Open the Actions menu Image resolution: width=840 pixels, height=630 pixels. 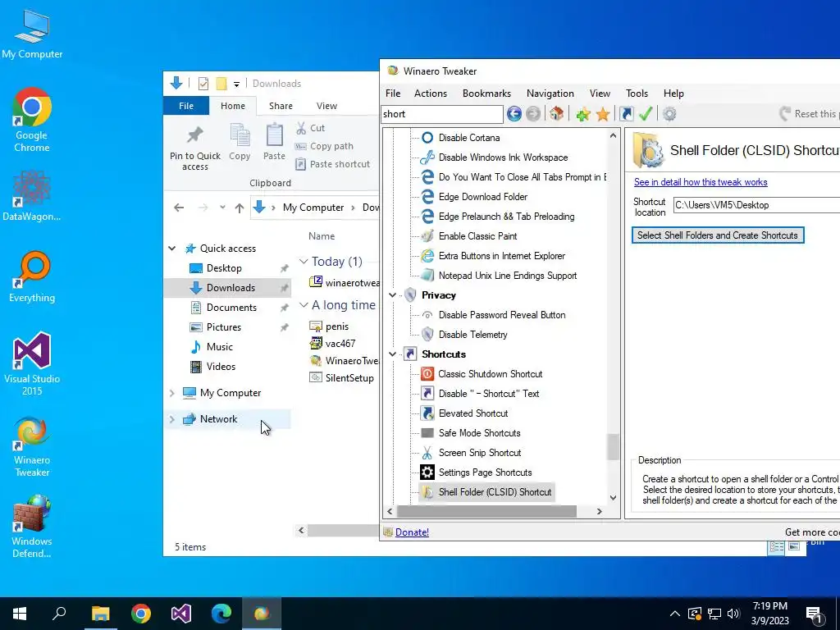(430, 94)
